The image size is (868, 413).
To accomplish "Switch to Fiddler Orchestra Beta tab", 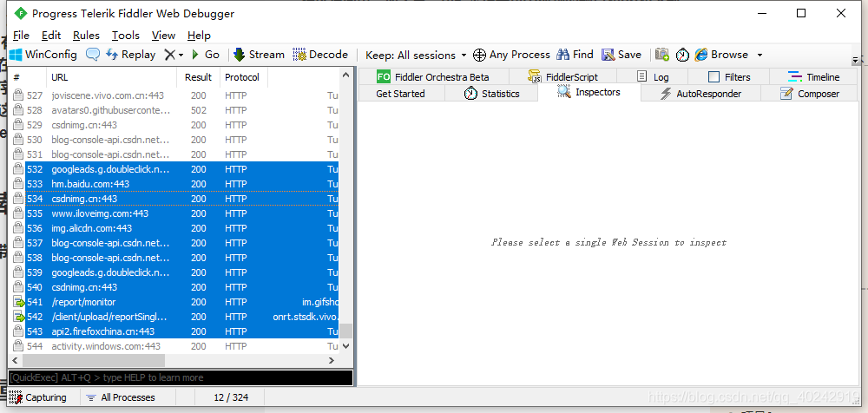I will [x=433, y=77].
